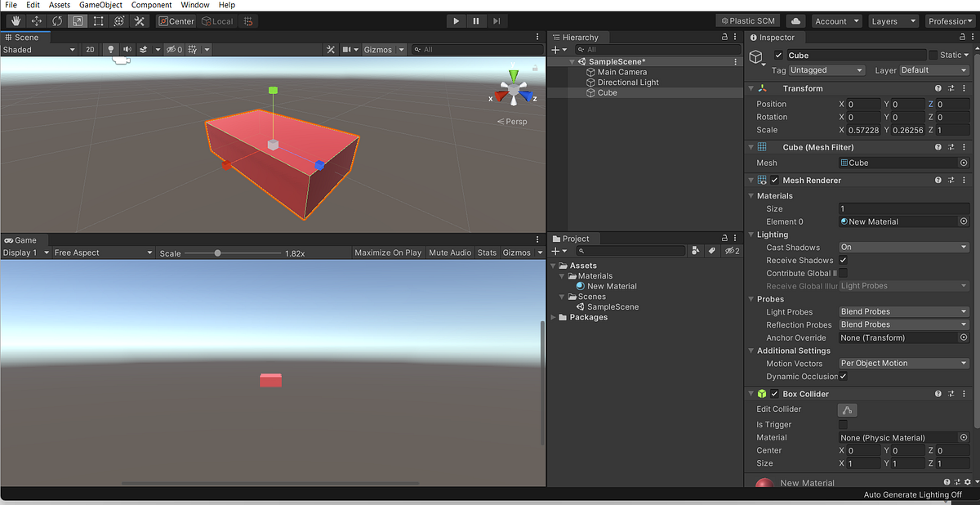This screenshot has height=505, width=980.
Task: Open the Cast Shadows dropdown
Action: (903, 247)
